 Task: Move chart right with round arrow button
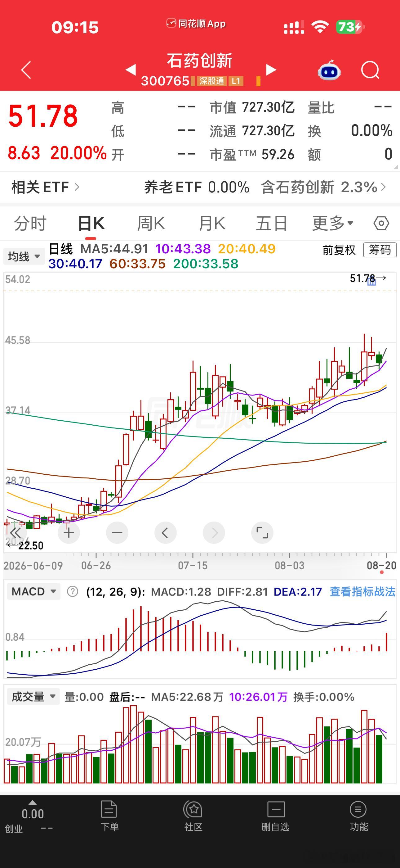pos(214,533)
